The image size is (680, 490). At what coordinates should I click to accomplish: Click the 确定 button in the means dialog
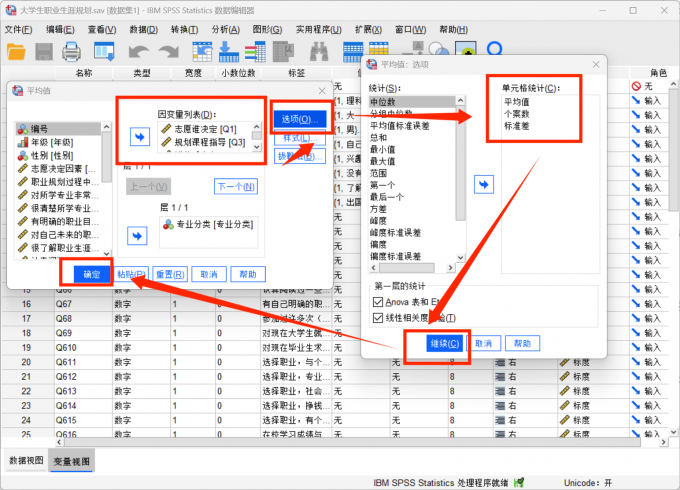90,273
